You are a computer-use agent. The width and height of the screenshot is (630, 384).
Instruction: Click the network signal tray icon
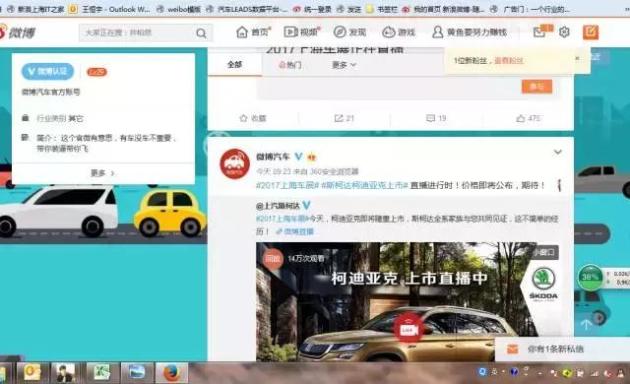(594, 373)
